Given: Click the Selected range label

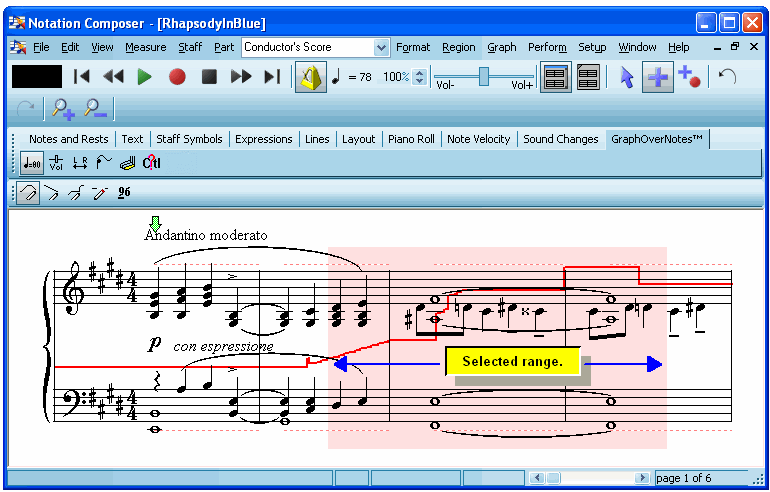Looking at the screenshot, I should coord(513,361).
